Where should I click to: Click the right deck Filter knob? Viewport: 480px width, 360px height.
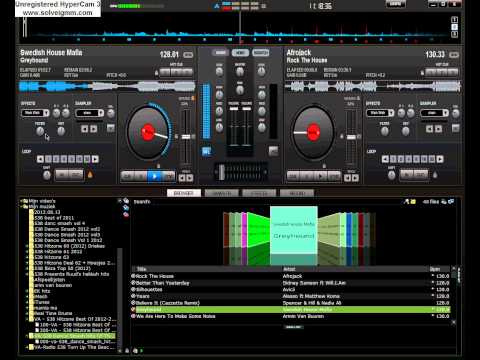coord(385,131)
